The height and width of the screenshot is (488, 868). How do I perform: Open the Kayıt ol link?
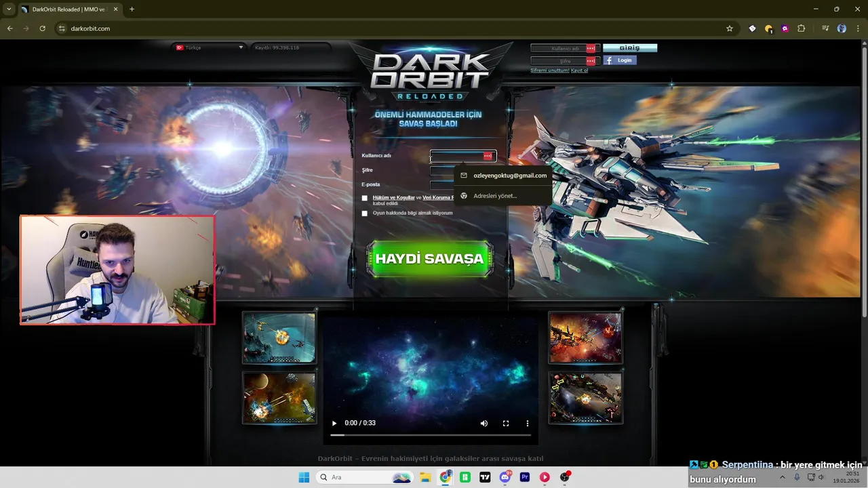click(579, 70)
